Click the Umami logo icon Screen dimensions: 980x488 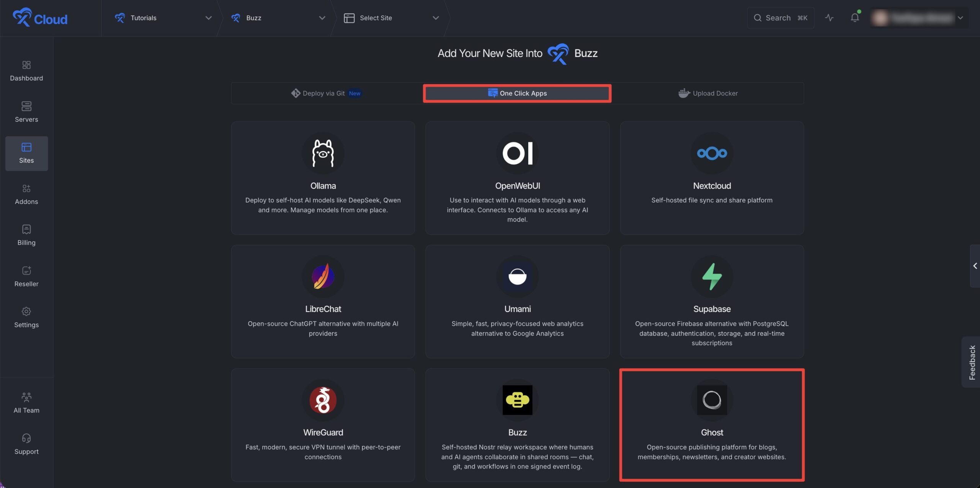tap(518, 276)
